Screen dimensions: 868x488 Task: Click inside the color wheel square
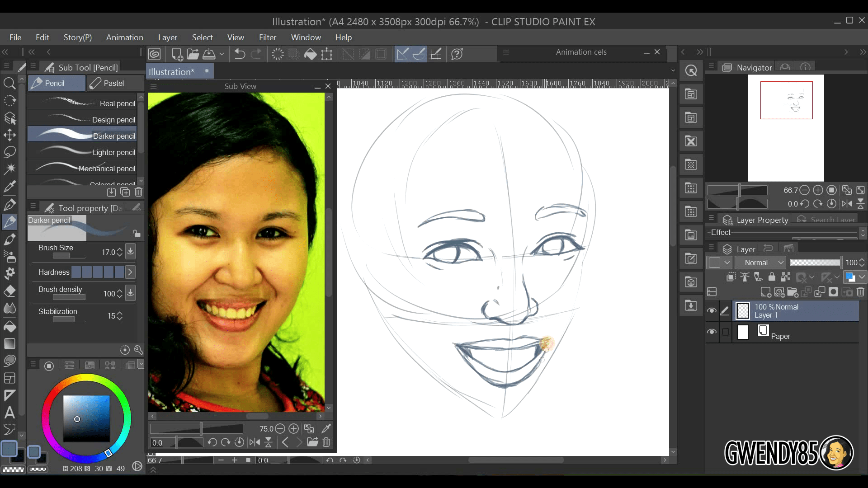[86, 418]
